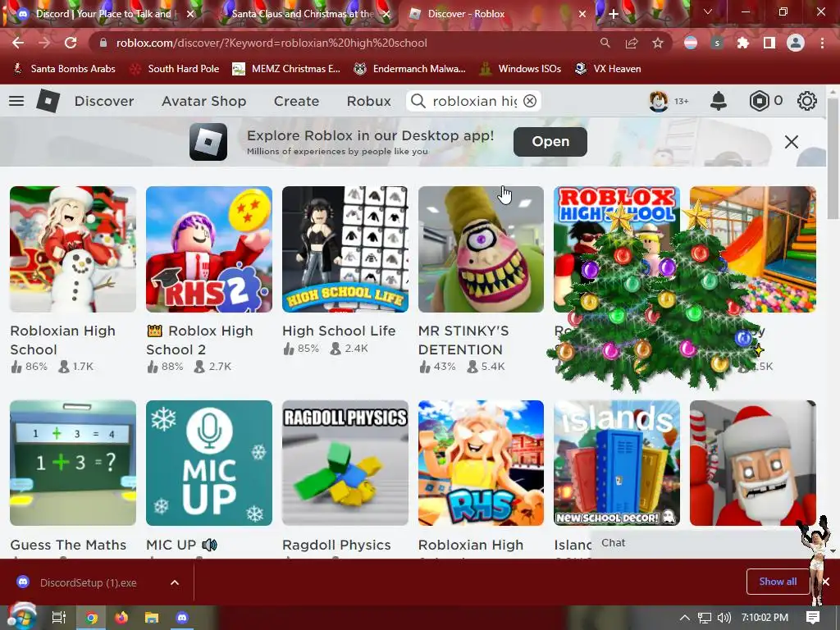Share this page from address bar

click(632, 43)
